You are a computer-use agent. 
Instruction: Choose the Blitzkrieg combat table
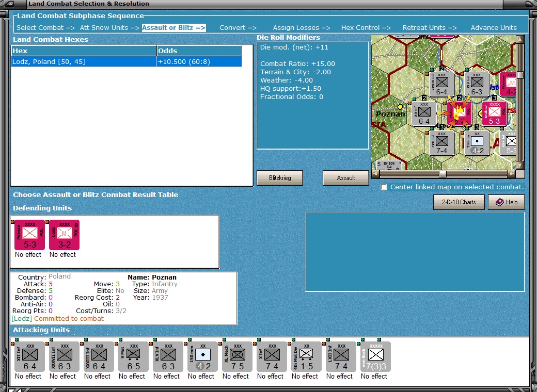280,178
